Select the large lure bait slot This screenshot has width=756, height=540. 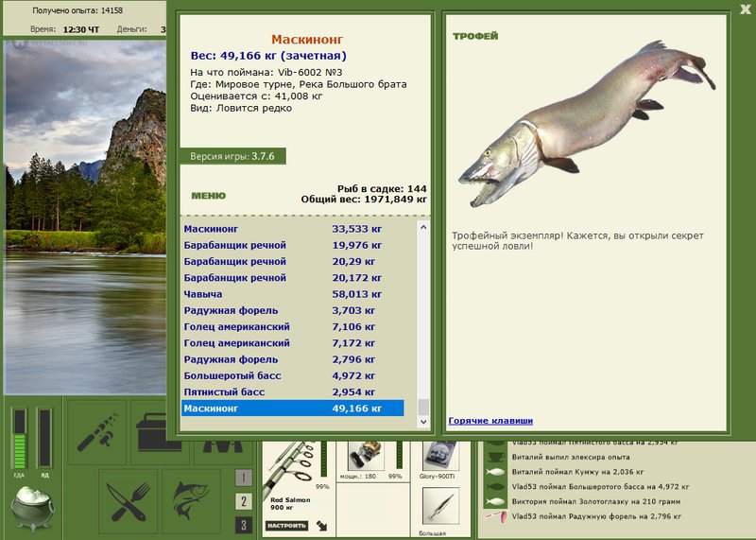pyautogui.click(x=440, y=507)
